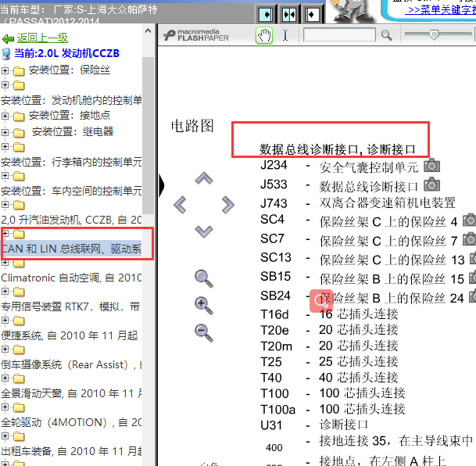
Task: Click U31 诊断接口 text row
Action: [x=314, y=425]
